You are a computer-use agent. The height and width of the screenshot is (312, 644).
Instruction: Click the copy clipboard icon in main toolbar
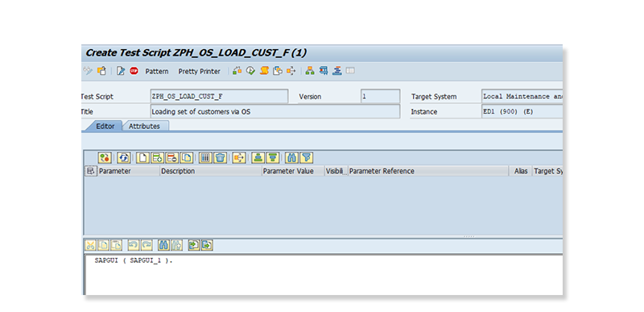coord(278,71)
